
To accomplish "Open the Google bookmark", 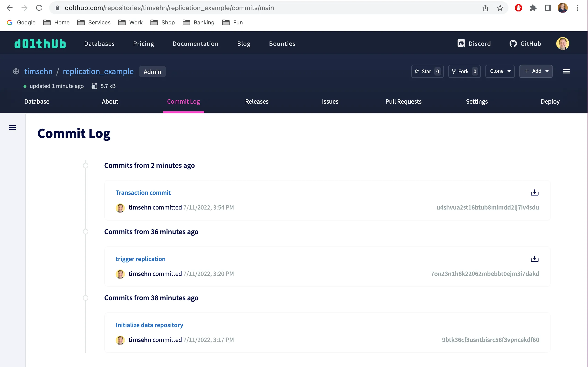I will pyautogui.click(x=21, y=22).
